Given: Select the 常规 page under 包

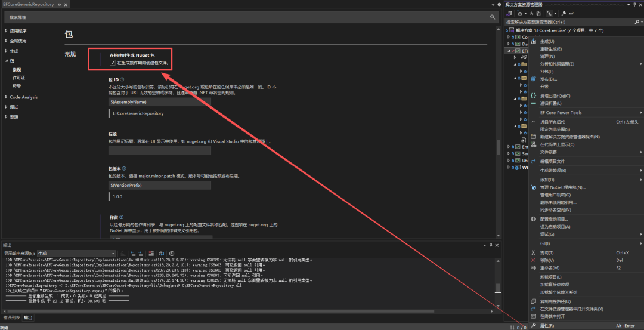Looking at the screenshot, I should (17, 70).
